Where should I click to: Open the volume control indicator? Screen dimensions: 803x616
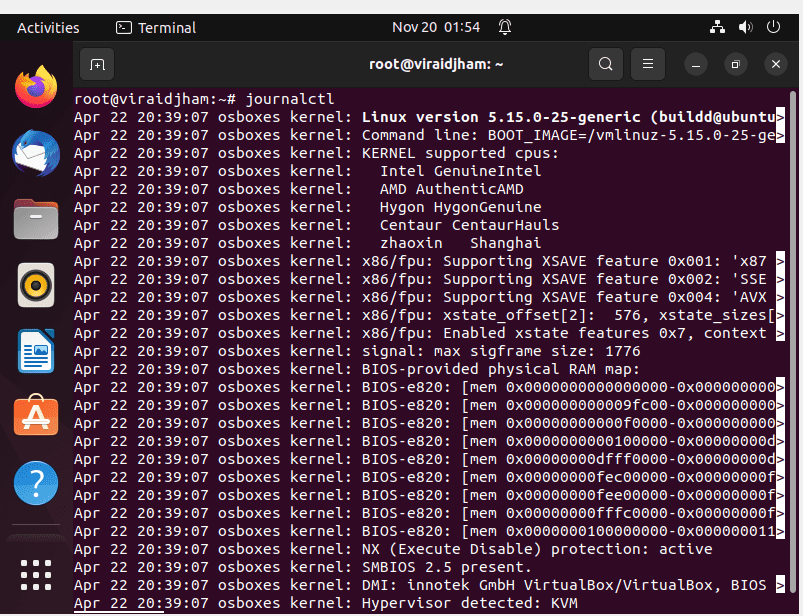(745, 27)
